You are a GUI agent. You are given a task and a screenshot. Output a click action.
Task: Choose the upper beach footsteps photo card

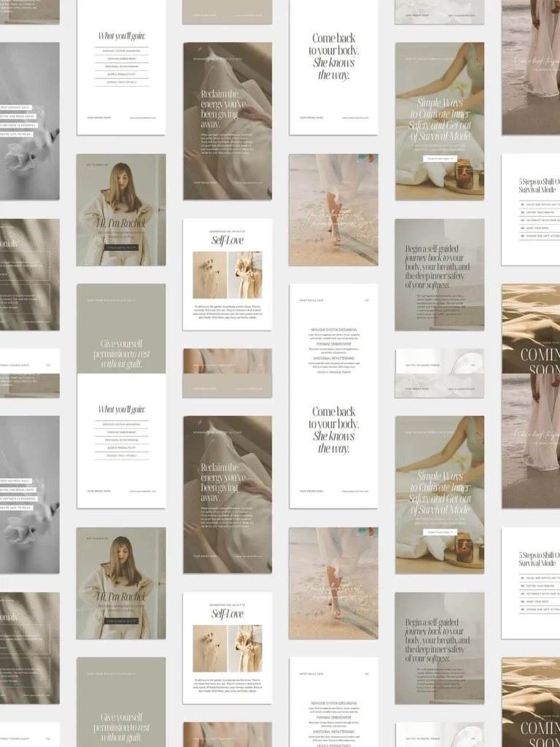pyautogui.click(x=333, y=209)
